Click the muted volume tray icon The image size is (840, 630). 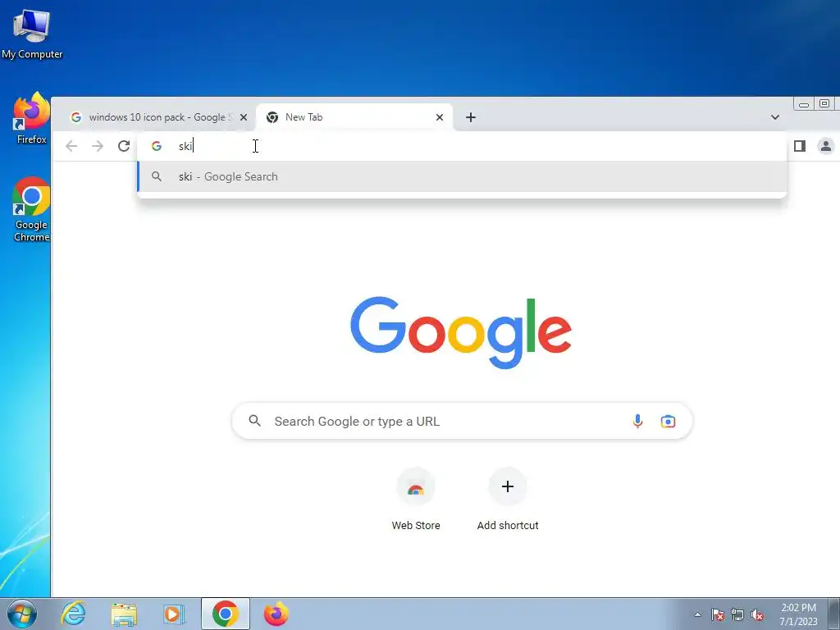coord(757,614)
